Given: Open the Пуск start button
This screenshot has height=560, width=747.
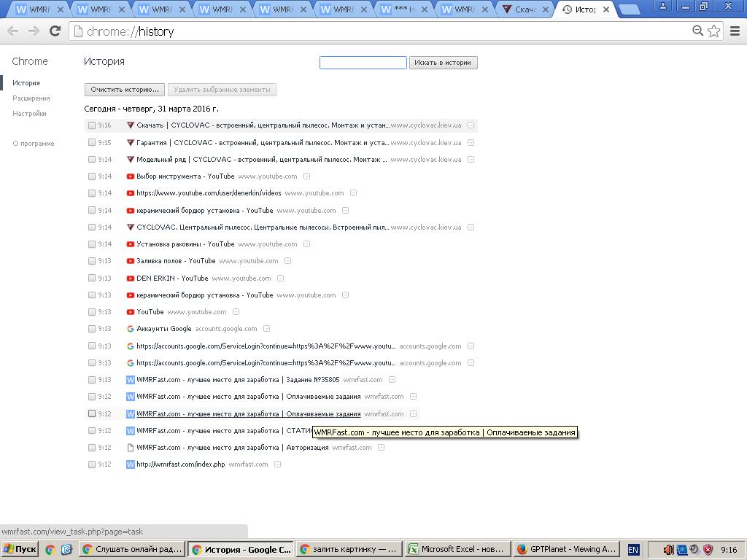Looking at the screenshot, I should tap(20, 549).
